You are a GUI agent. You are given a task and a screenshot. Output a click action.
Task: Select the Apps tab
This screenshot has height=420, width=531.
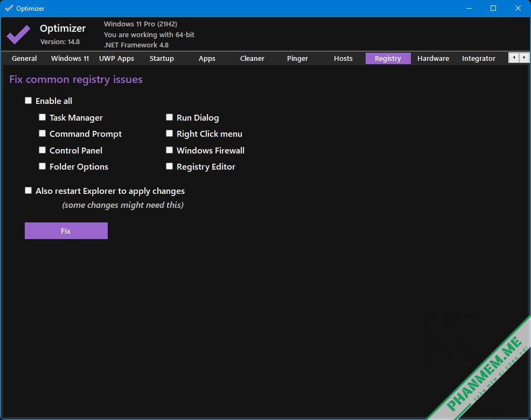pyautogui.click(x=207, y=58)
